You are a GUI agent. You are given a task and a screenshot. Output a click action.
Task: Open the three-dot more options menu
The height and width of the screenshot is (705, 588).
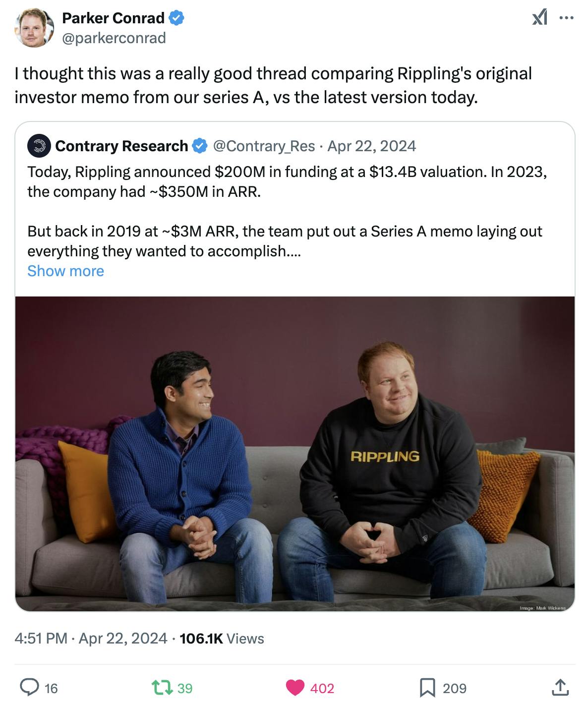point(566,18)
